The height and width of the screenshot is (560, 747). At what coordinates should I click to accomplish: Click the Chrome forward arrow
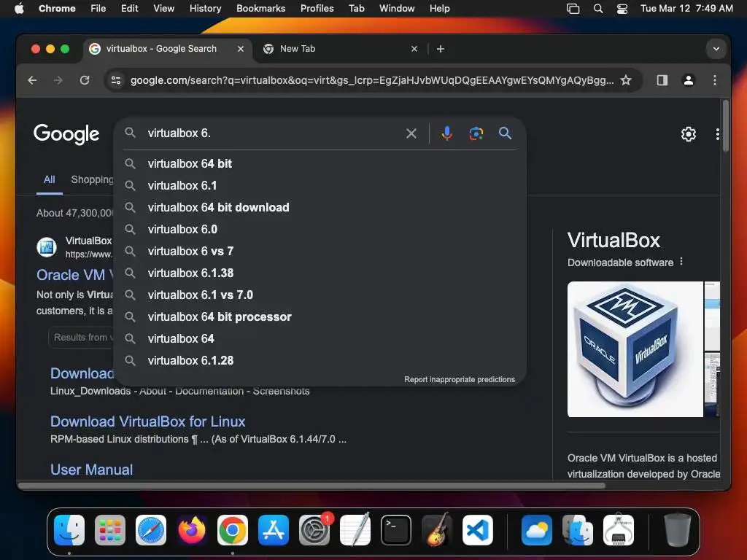click(58, 80)
